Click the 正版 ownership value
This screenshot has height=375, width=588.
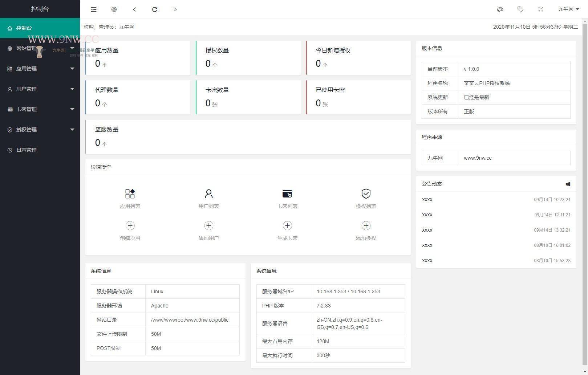pos(469,111)
